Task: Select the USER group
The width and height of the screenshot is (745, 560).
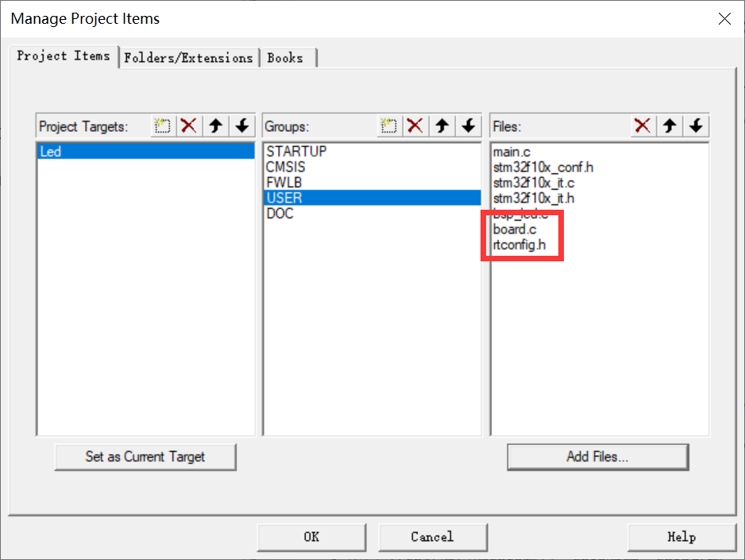Action: pyautogui.click(x=372, y=198)
